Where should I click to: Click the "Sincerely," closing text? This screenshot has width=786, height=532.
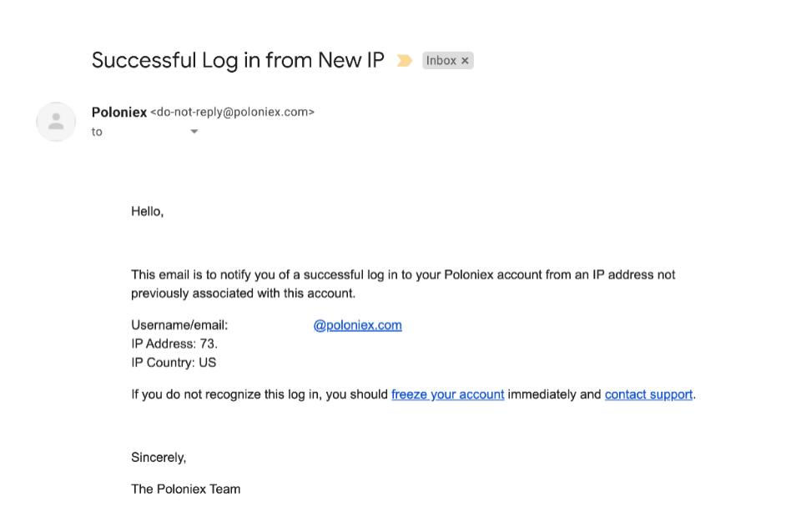(159, 457)
